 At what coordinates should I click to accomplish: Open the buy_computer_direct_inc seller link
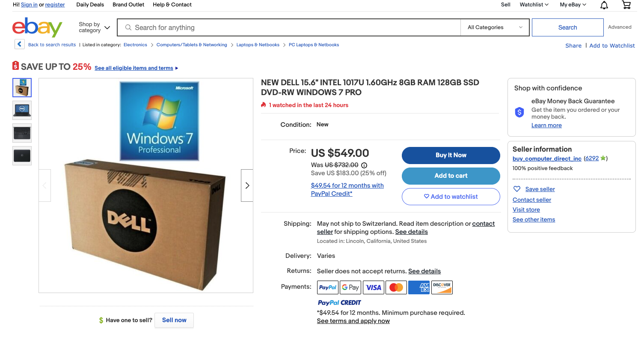tap(547, 159)
